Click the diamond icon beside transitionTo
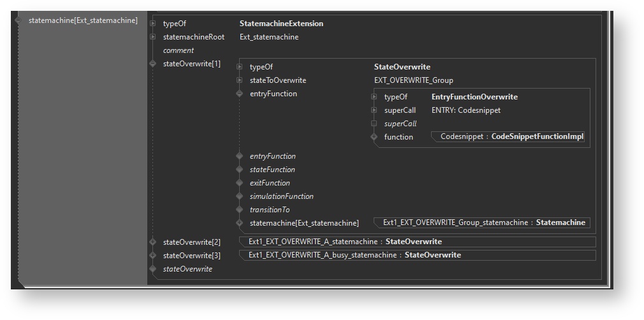The image size is (644, 320). pos(240,210)
